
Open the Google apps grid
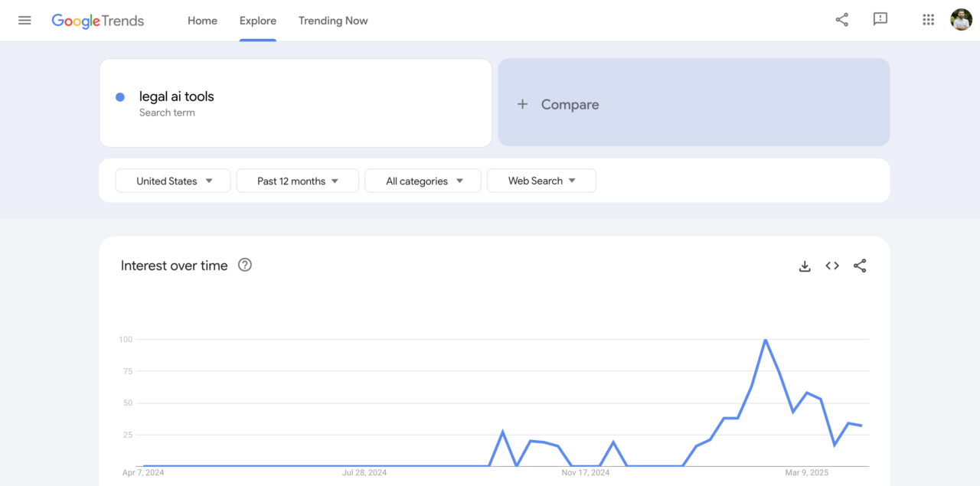928,20
